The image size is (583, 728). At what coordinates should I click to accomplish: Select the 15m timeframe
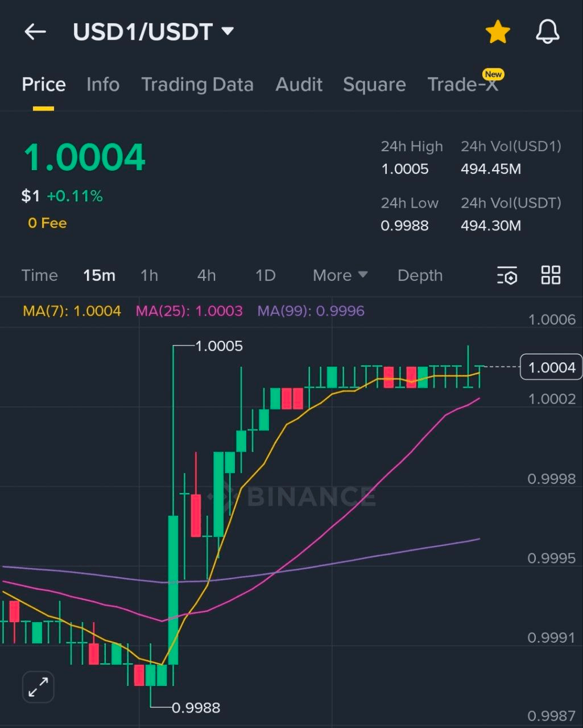[x=99, y=275]
